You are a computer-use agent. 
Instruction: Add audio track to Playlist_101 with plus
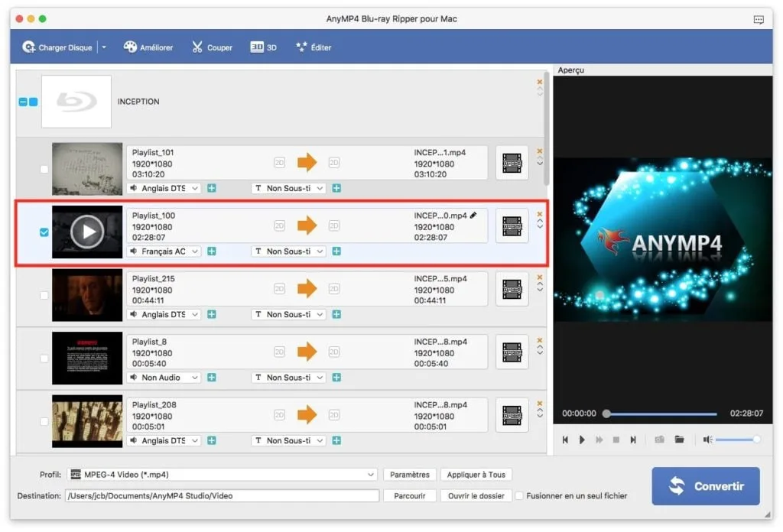212,188
